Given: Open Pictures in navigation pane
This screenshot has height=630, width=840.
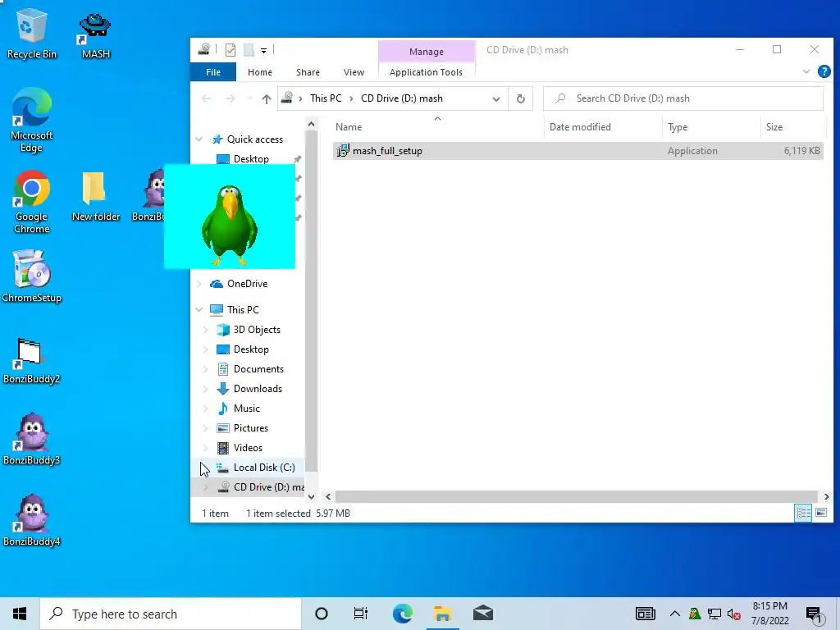Looking at the screenshot, I should (251, 428).
